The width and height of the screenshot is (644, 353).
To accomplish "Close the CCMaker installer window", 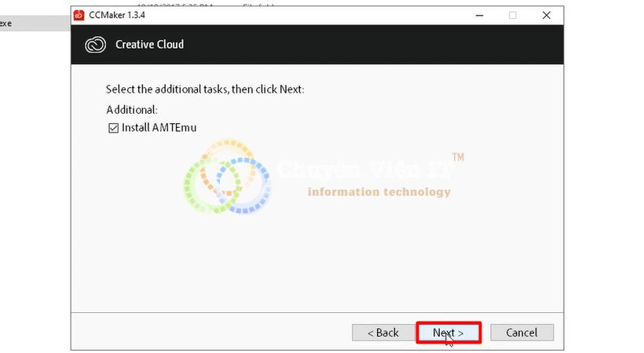I will point(547,15).
